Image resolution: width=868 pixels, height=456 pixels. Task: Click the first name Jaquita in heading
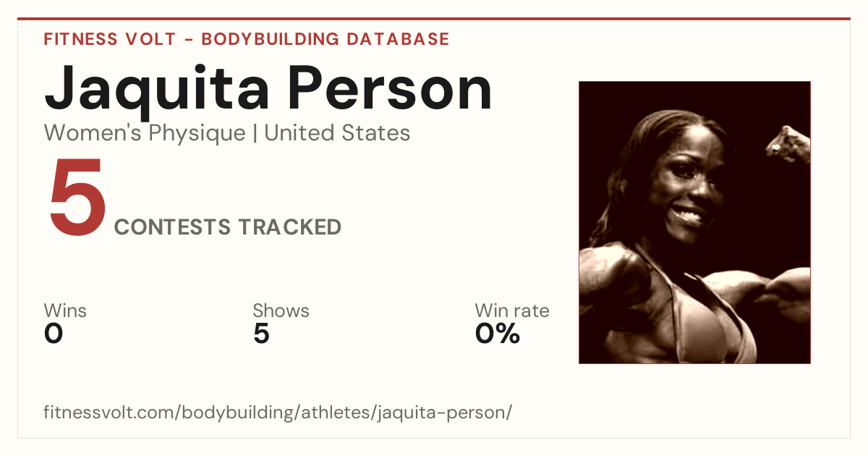(x=158, y=90)
